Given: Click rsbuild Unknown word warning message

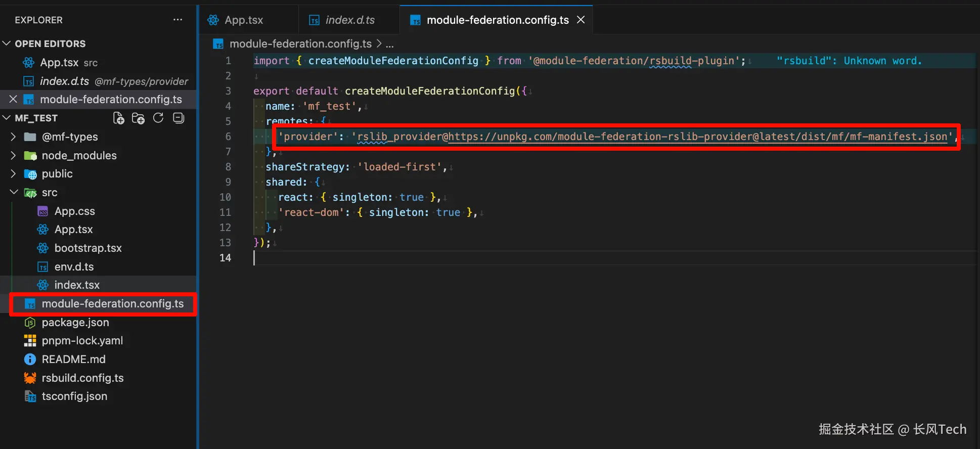Looking at the screenshot, I should 850,61.
